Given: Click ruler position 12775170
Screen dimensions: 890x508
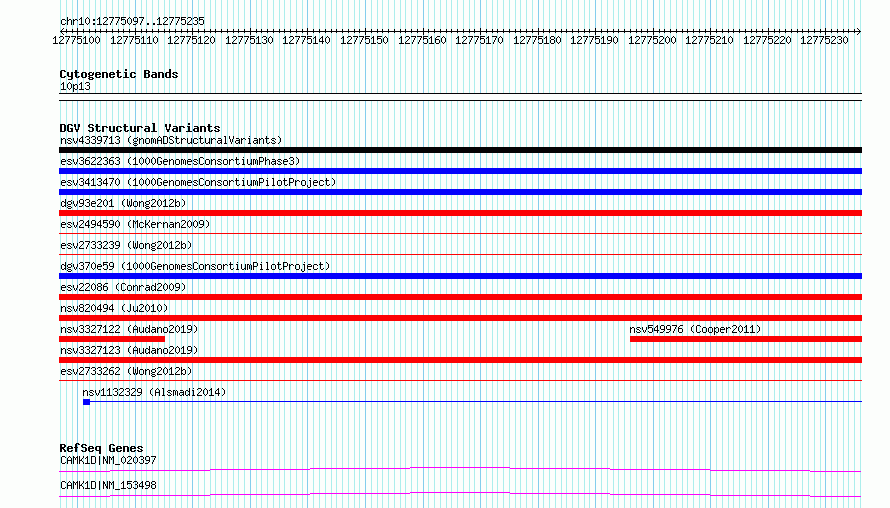Looking at the screenshot, I should pos(480,40).
